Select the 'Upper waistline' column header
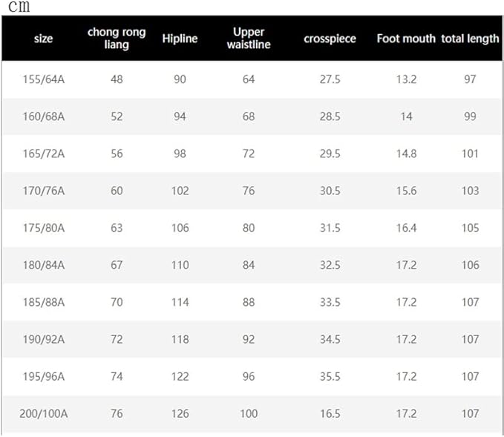Image resolution: width=504 pixels, height=437 pixels. [x=249, y=39]
